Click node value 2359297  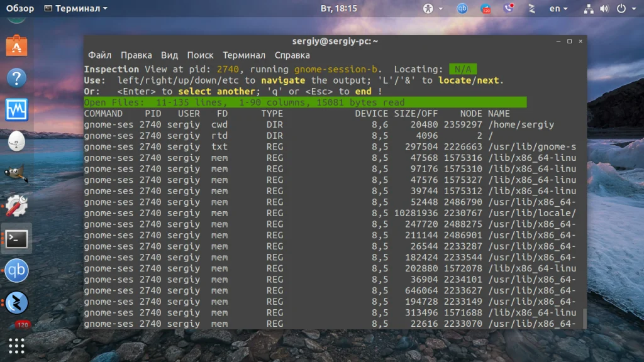(463, 124)
